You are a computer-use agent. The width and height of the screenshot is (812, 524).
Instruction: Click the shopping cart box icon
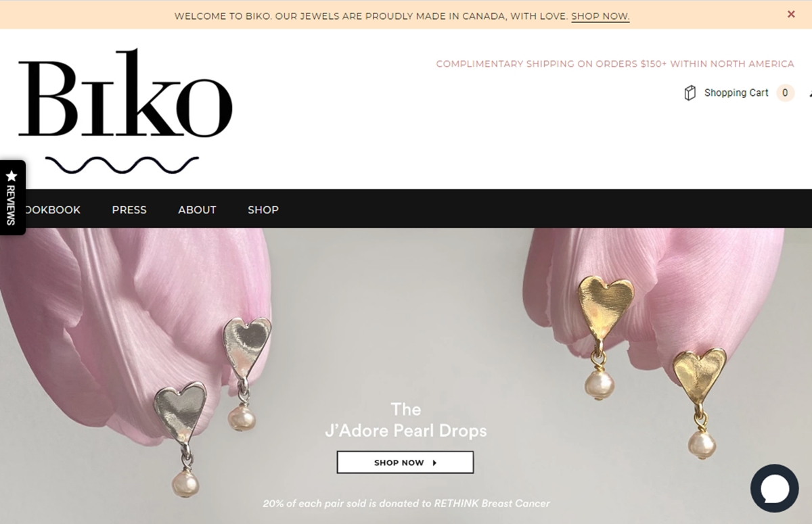(x=690, y=93)
